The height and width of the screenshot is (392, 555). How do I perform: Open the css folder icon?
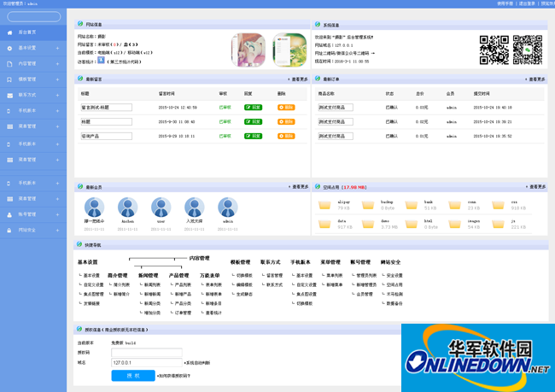pyautogui.click(x=498, y=205)
